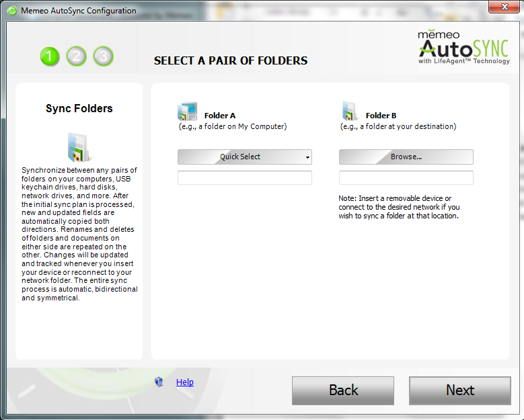Click the step 2 circle indicator
Image resolution: width=524 pixels, height=420 pixels.
pos(77,56)
